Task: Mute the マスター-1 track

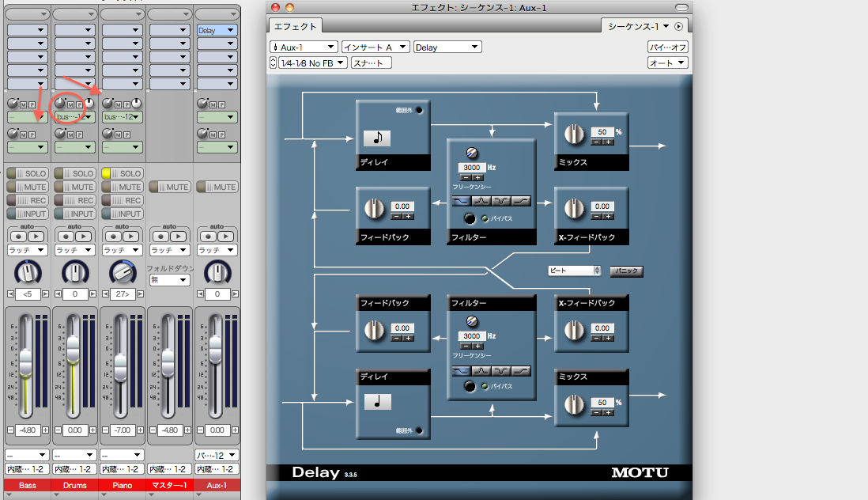Action: coord(169,187)
